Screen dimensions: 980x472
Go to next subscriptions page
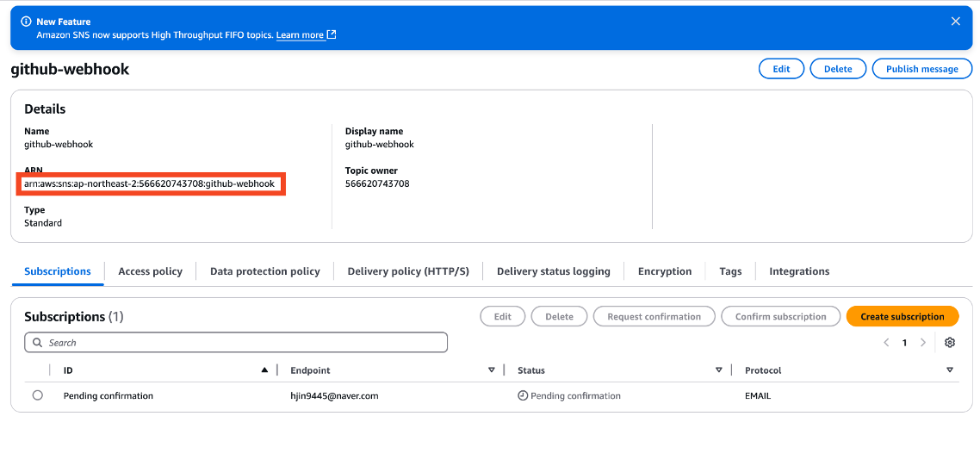click(922, 343)
